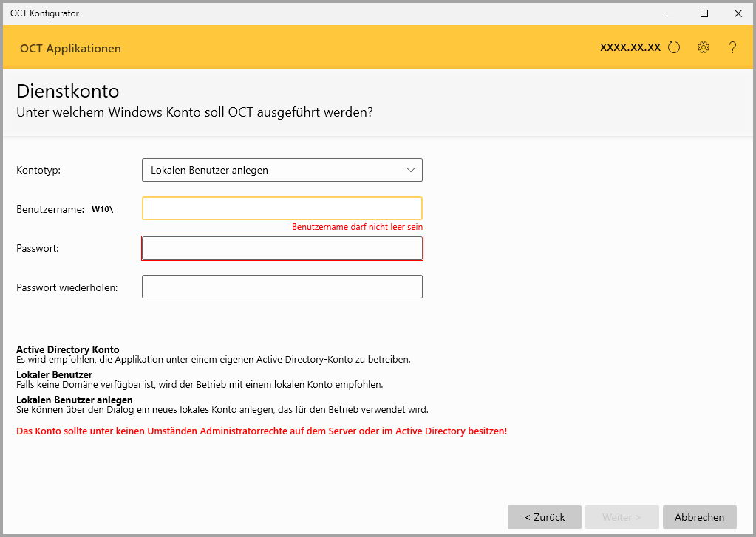Open help via the question mark icon

coord(732,48)
